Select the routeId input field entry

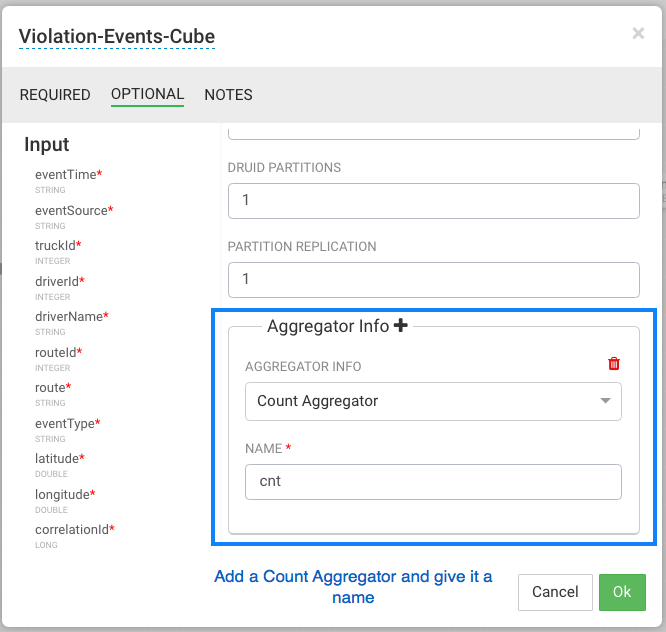tap(58, 353)
